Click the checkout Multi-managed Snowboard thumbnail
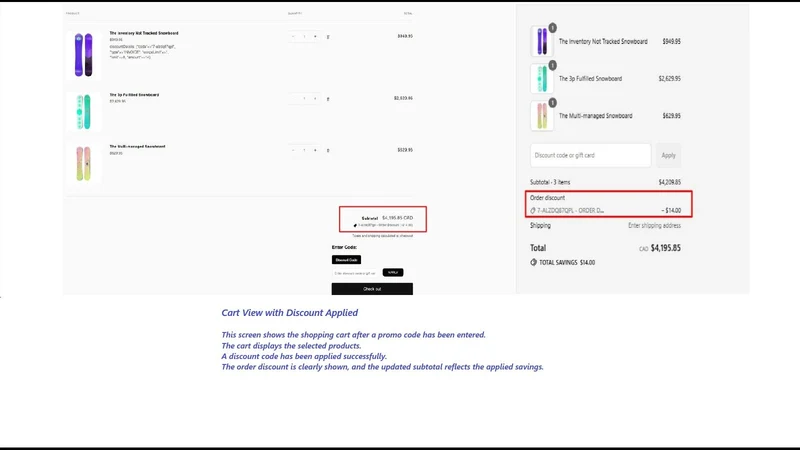The image size is (800, 450). click(542, 116)
